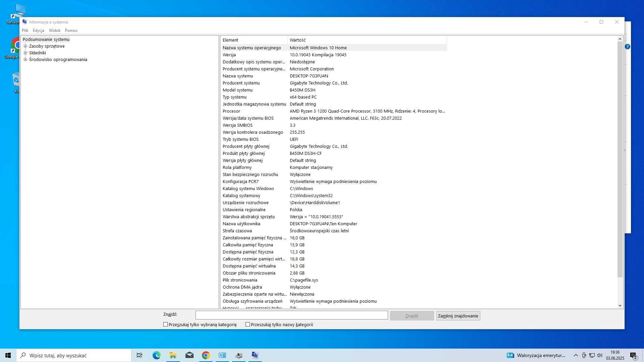Open Task View from taskbar
Screen dimensions: 644x362
coord(139,355)
